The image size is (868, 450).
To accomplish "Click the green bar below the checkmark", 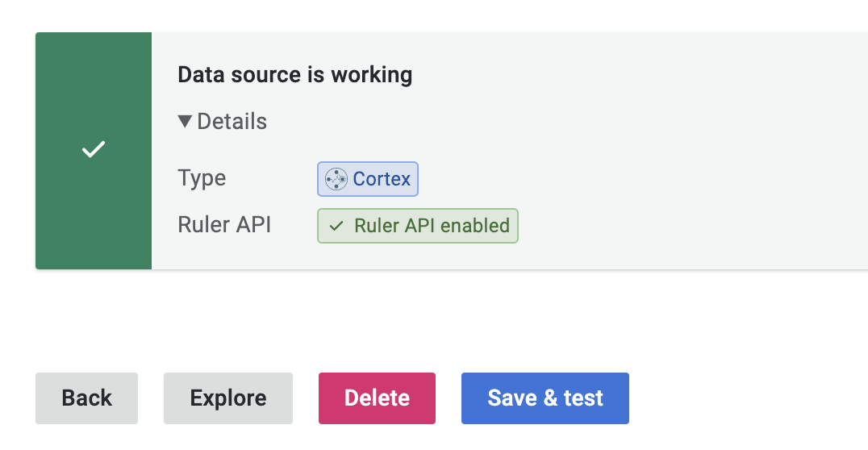I will click(94, 226).
